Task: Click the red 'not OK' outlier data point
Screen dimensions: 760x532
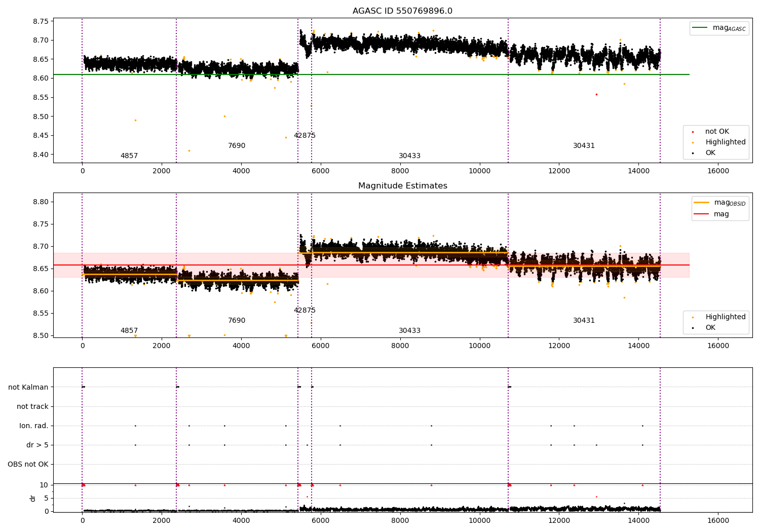Action: [596, 94]
